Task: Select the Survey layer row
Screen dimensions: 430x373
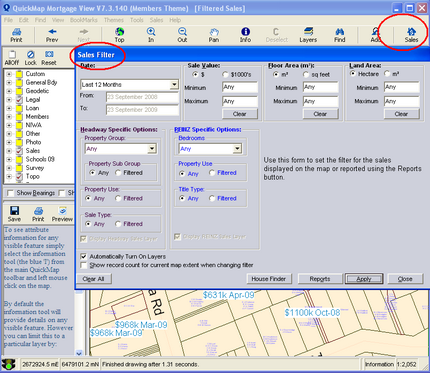Action: [x=35, y=168]
